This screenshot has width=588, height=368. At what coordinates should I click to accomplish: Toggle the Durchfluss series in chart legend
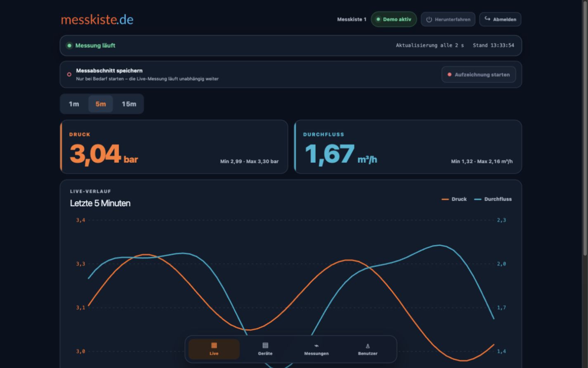tap(493, 199)
